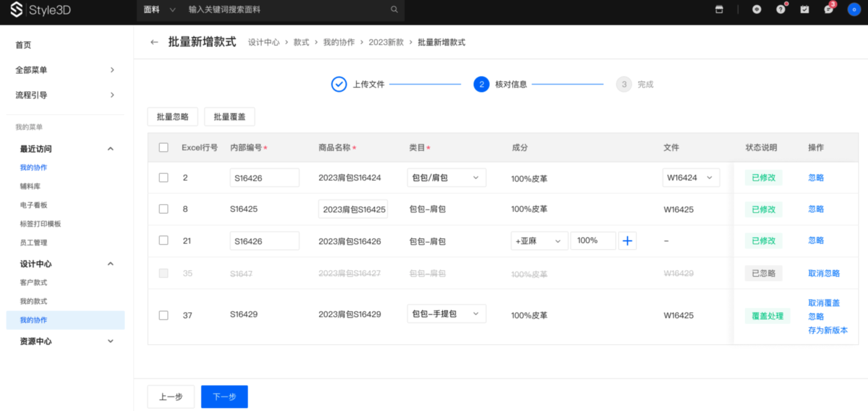Open the 包包/肩包 category dropdown
868x411 pixels.
pos(446,178)
